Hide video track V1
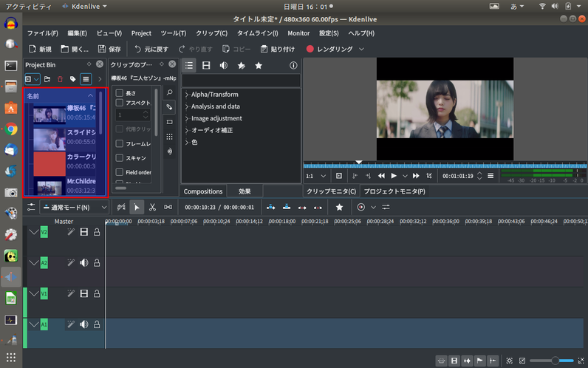This screenshot has height=368, width=588. [84, 293]
